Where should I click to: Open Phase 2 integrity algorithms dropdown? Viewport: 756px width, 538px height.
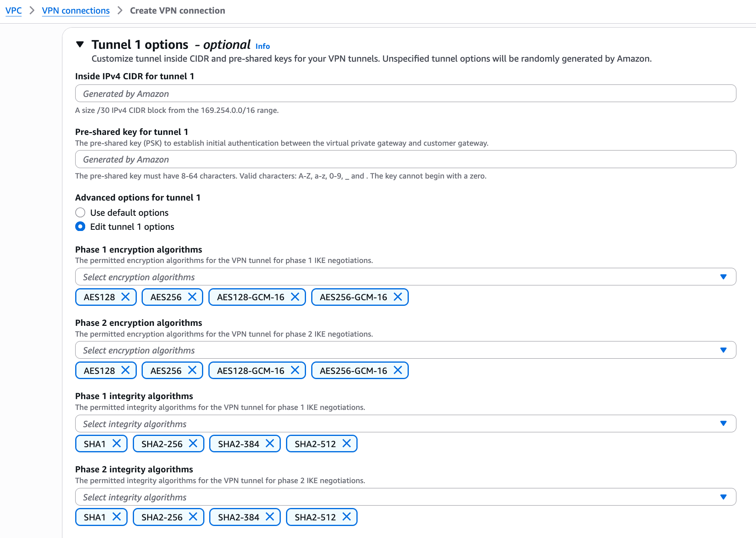click(x=405, y=497)
